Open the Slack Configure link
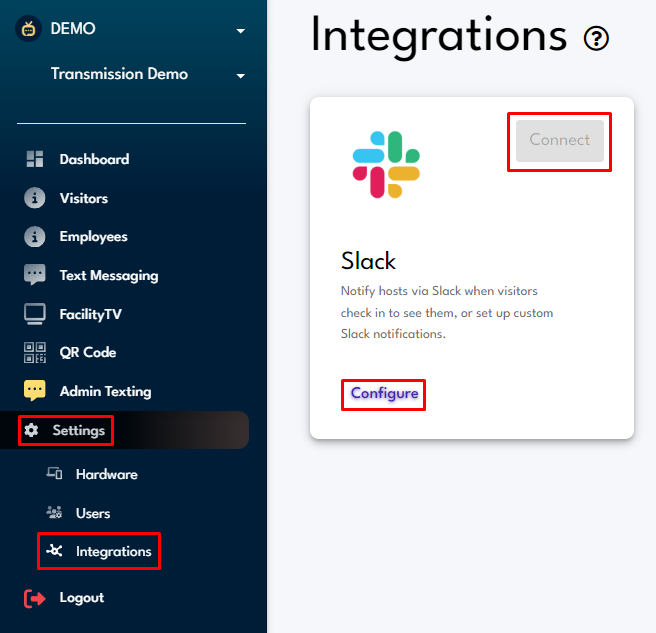Viewport: 656px width, 633px height. [x=384, y=394]
